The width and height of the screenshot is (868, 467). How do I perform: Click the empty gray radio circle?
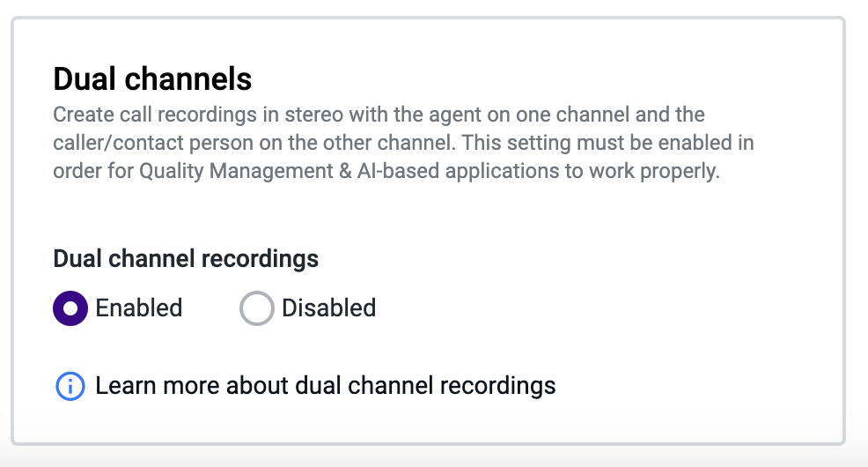(257, 308)
